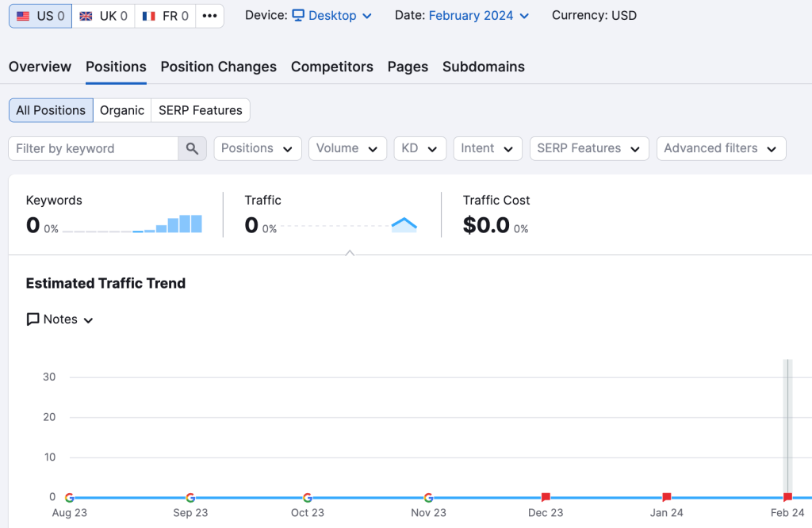Open the Overview tab
812x528 pixels.
(x=40, y=67)
